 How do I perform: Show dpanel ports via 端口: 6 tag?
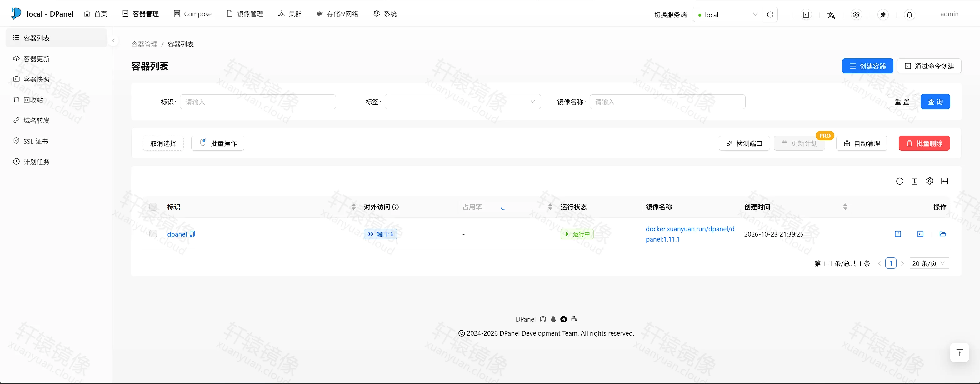[x=380, y=234]
